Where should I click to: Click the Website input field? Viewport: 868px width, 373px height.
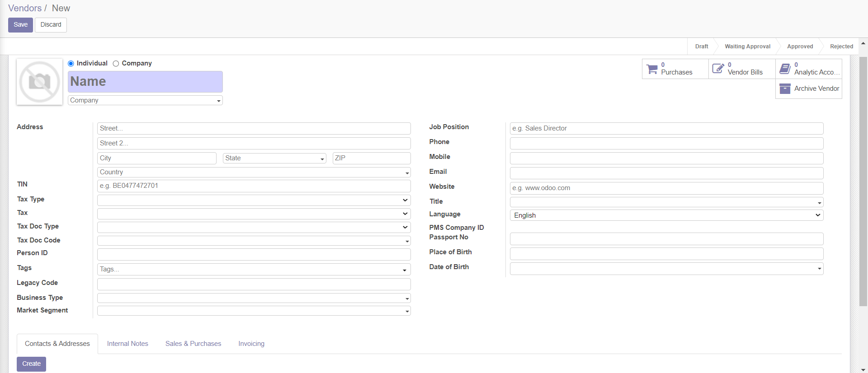pos(666,188)
